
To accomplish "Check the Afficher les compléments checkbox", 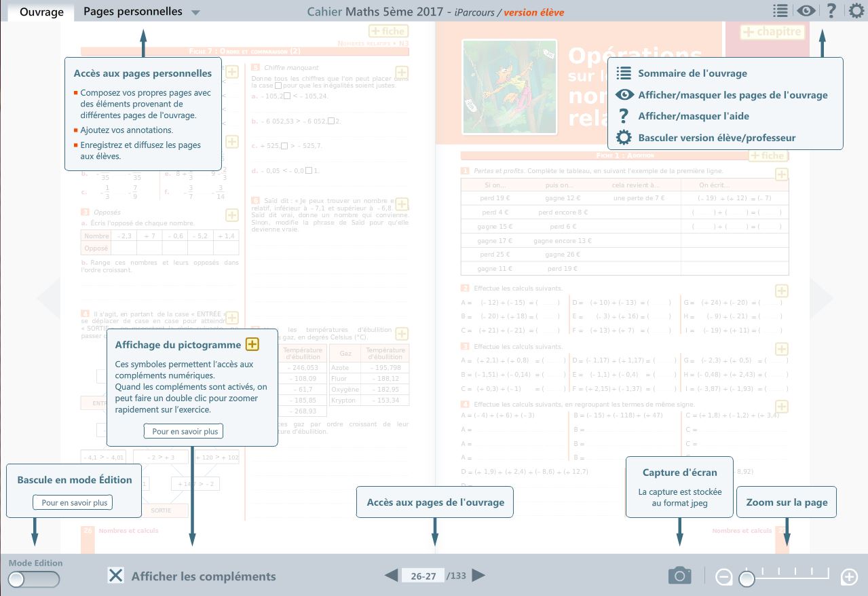I will 116,576.
